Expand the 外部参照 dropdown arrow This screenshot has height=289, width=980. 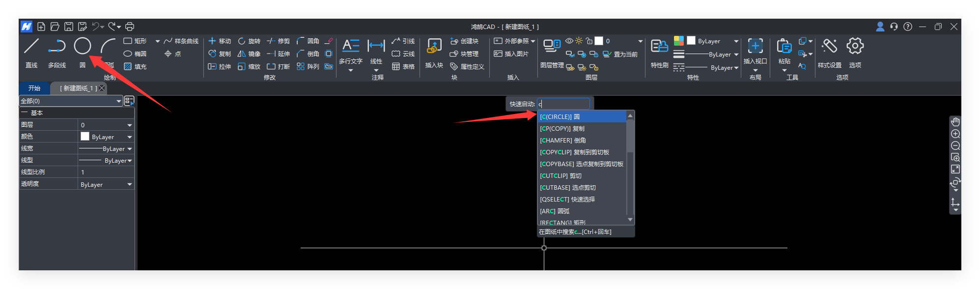coord(533,41)
